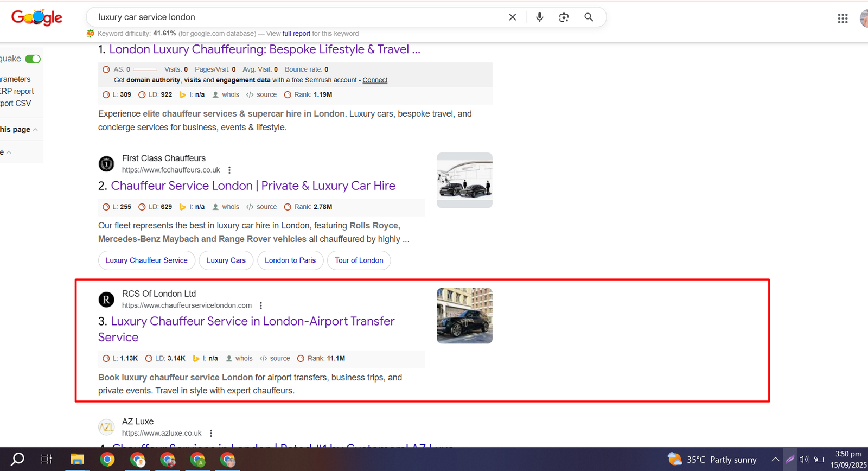
Task: Open more options for RCS Of London result
Action: tap(261, 305)
